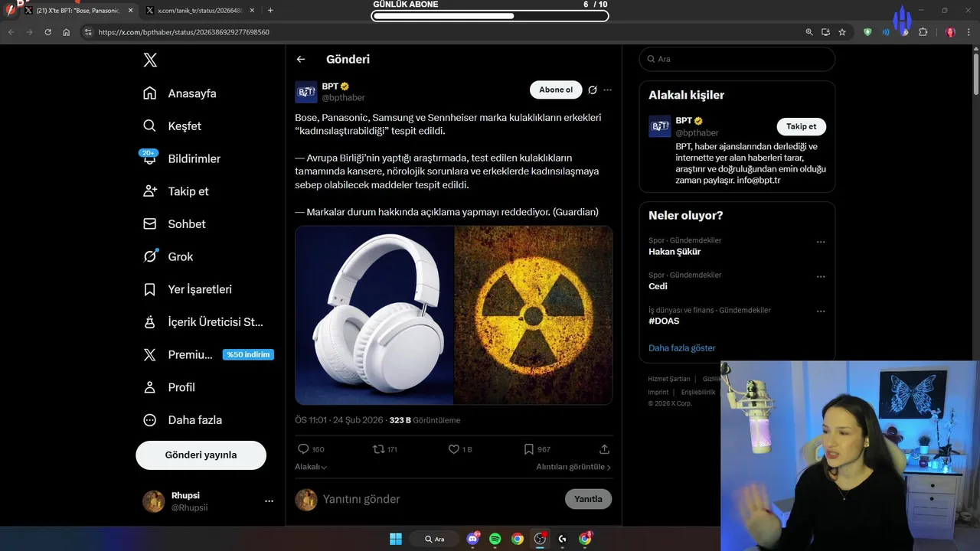The image size is (980, 551).
Task: Open options for Hakan Şükür trend
Action: tap(821, 242)
